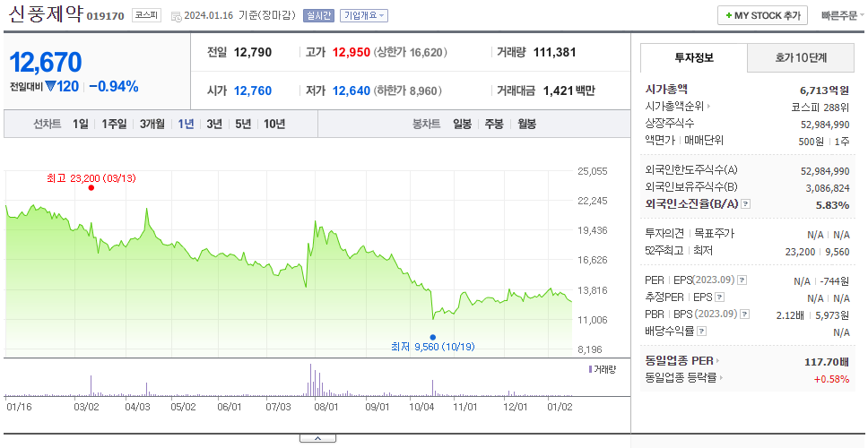
Task: Click the red 최고 23,200 marker dot
Action: 91,188
